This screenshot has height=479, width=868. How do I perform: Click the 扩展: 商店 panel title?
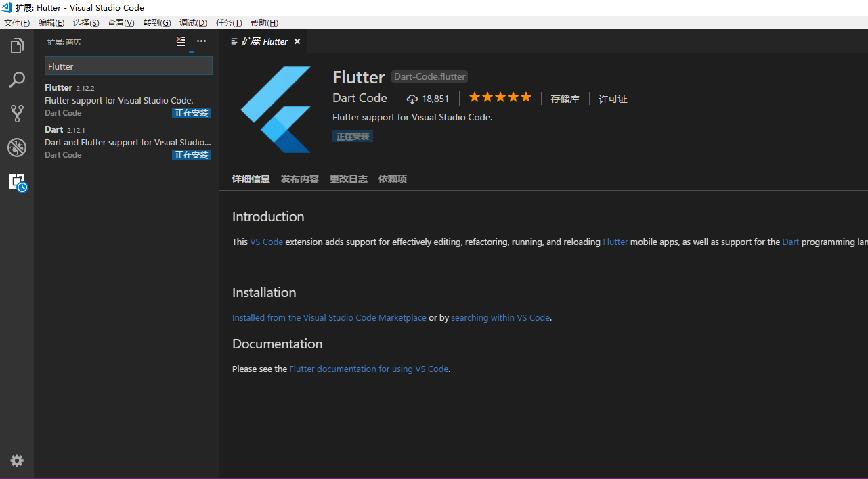click(x=64, y=42)
